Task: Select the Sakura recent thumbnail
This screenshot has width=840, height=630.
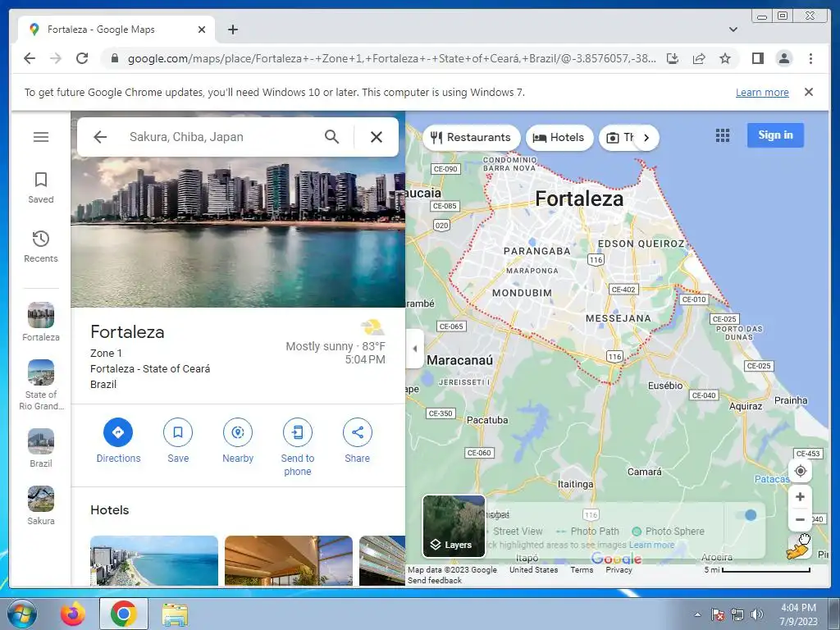Action: 41,505
